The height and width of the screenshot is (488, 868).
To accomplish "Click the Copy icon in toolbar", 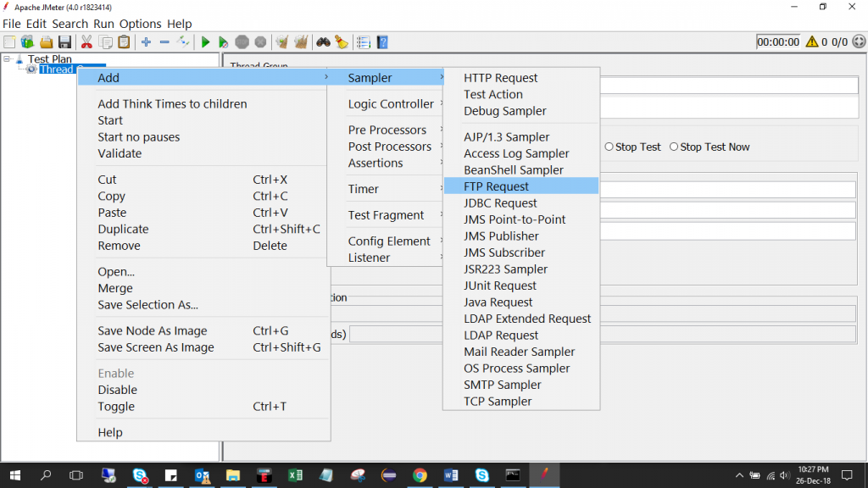I will (x=105, y=42).
